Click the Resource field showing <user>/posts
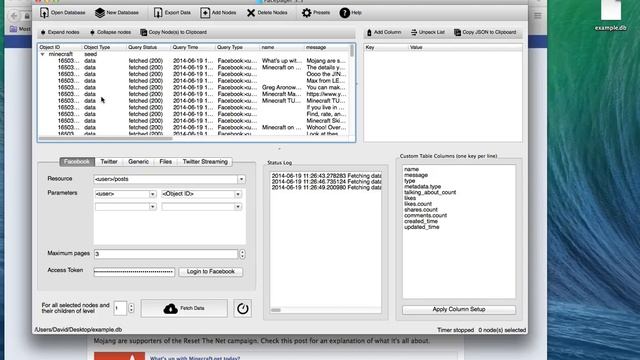Screen dimensions: 640x360 click(x=166, y=179)
